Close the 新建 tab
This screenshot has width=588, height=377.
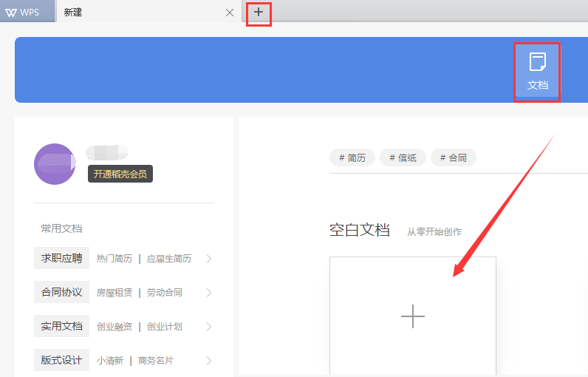point(230,13)
